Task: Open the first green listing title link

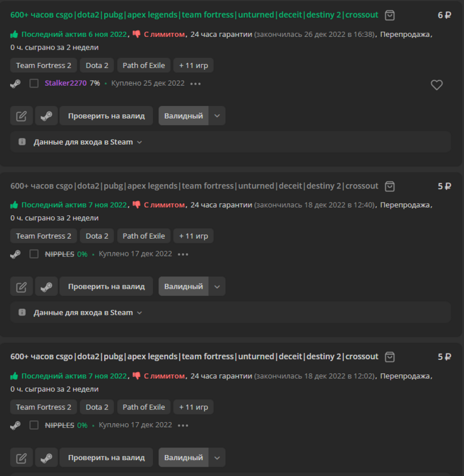Action: [x=194, y=15]
